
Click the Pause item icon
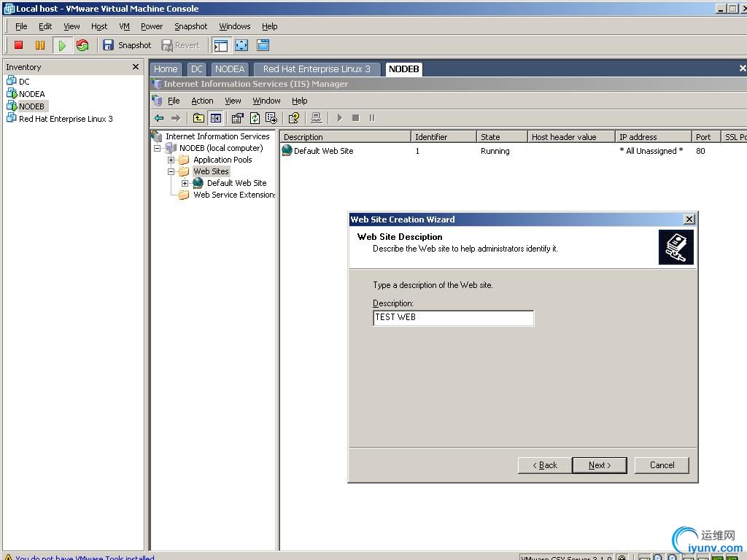372,117
